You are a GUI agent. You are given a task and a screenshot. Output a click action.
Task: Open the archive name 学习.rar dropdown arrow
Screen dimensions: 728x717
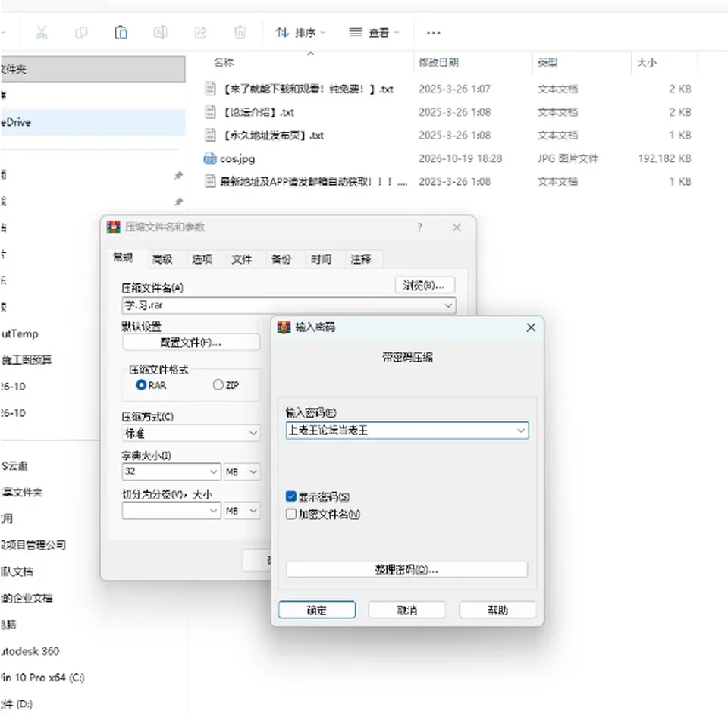pos(448,305)
